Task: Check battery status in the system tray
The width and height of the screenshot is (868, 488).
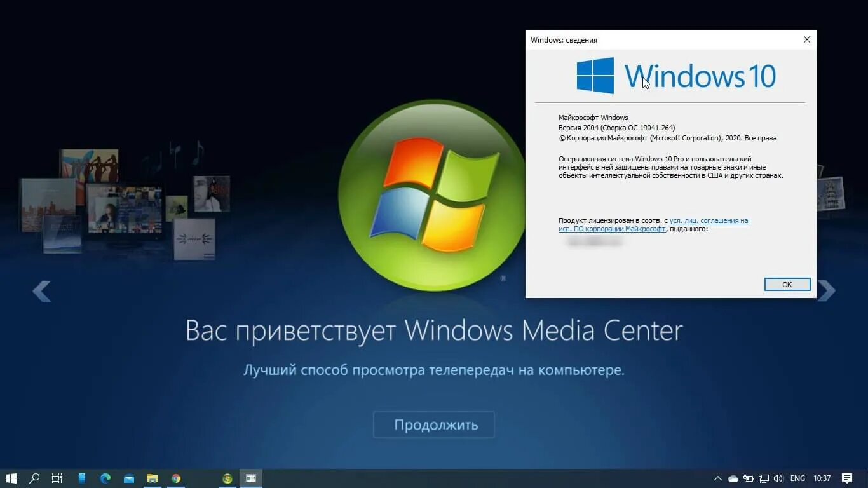Action: 749,478
